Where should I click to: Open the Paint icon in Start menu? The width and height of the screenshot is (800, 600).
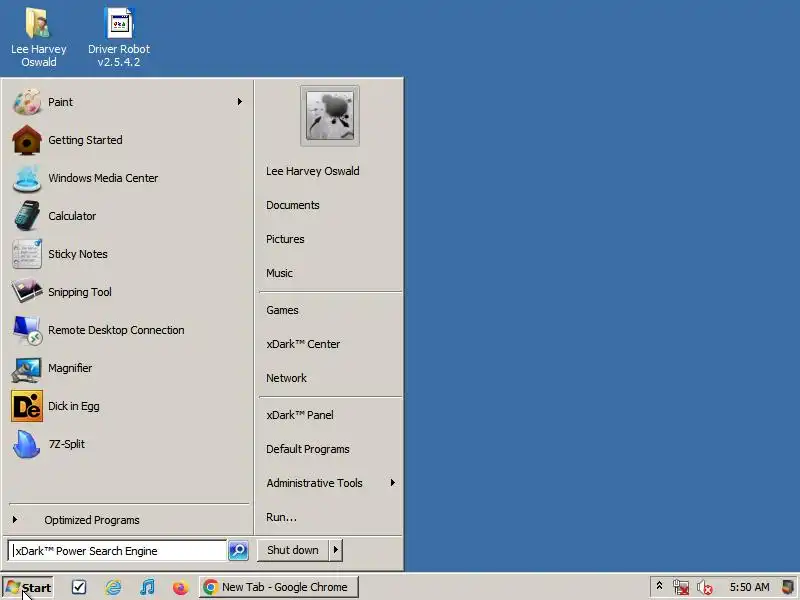(x=27, y=102)
